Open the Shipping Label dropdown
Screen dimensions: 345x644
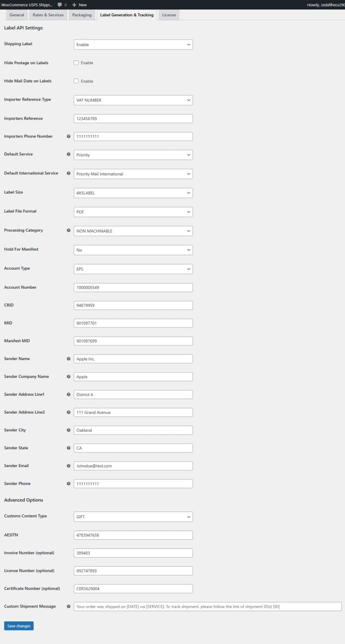point(133,44)
